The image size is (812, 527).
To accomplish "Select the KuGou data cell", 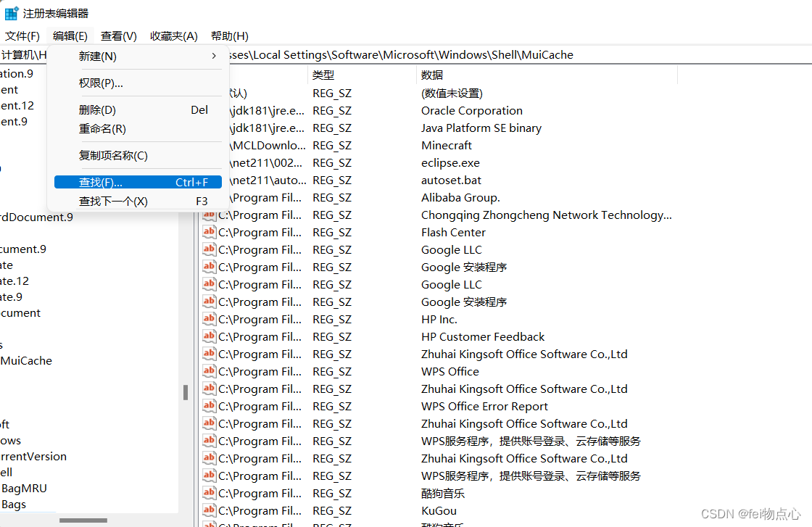I will pyautogui.click(x=439, y=510).
